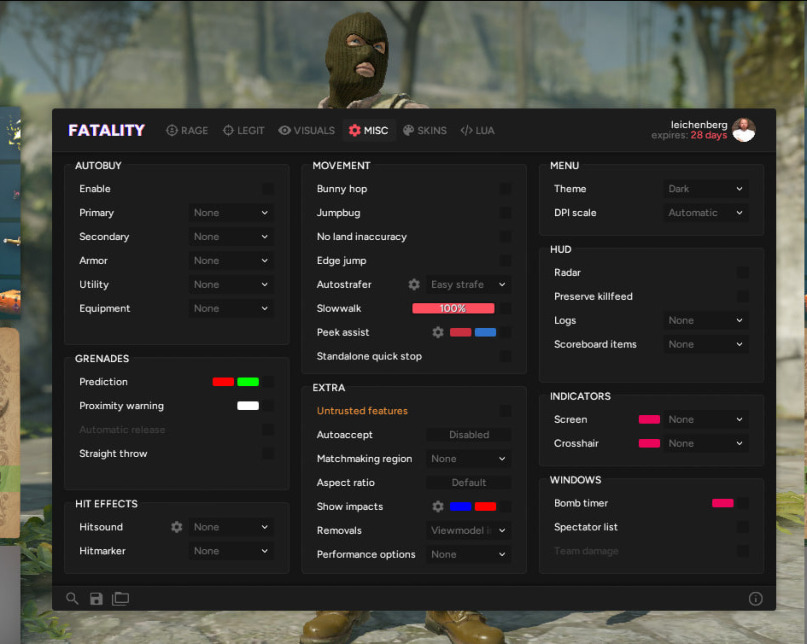Open Matchmaking region dropdown
This screenshot has height=644, width=807.
tap(469, 459)
